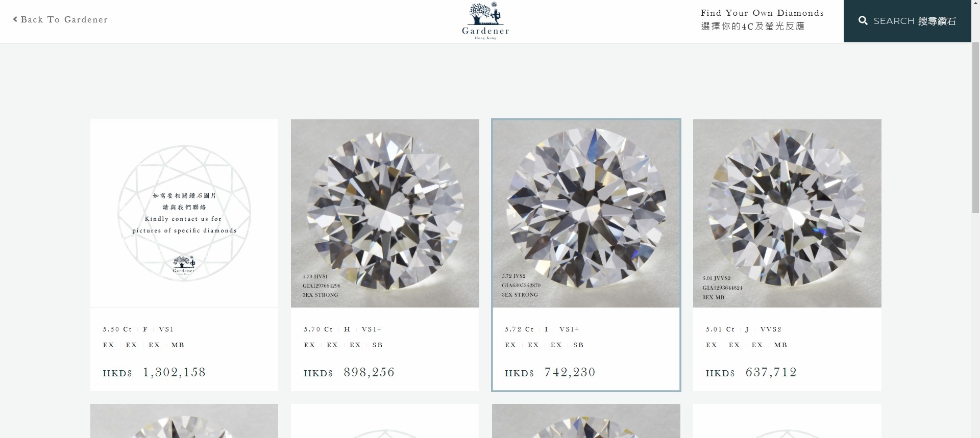
Task: Select Find Your Own Diamonds heading
Action: pyautogui.click(x=762, y=13)
